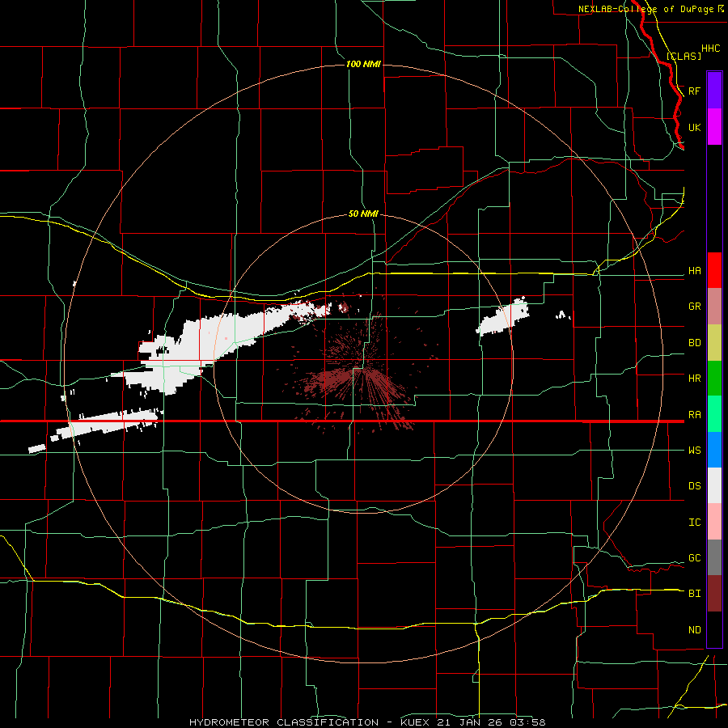Screen dimensions: 728x728
Task: Click the blue WS legend swatch
Action: 714,450
